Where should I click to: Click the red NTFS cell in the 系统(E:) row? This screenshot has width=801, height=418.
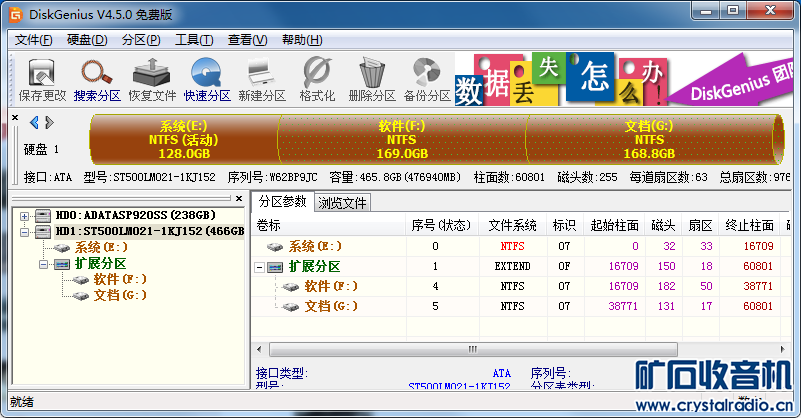pos(512,246)
